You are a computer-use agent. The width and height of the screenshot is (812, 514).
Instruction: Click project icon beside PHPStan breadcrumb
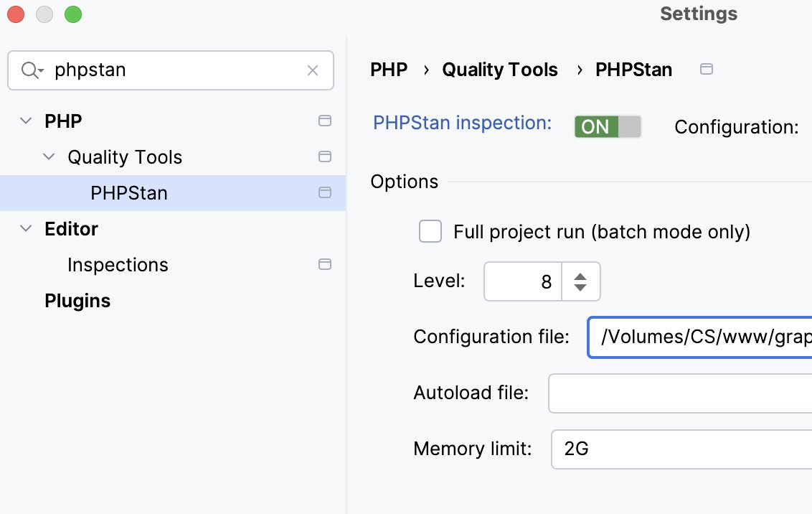[707, 69]
